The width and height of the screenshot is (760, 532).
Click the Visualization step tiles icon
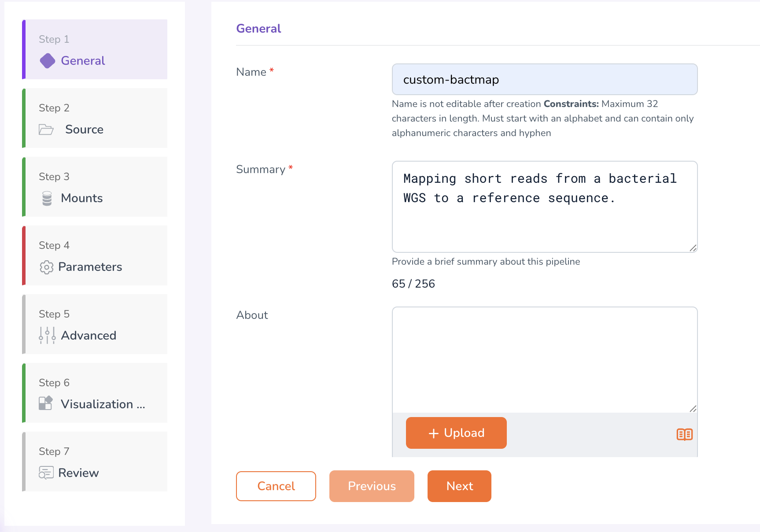click(46, 403)
